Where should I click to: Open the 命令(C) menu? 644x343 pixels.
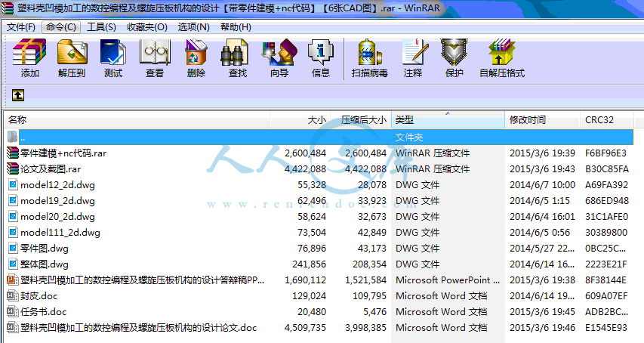click(x=61, y=27)
